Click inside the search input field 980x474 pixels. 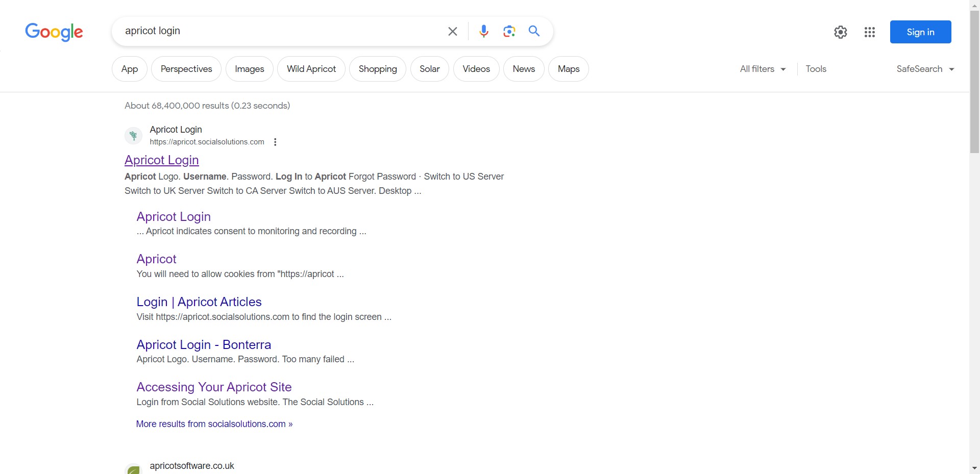point(281,31)
